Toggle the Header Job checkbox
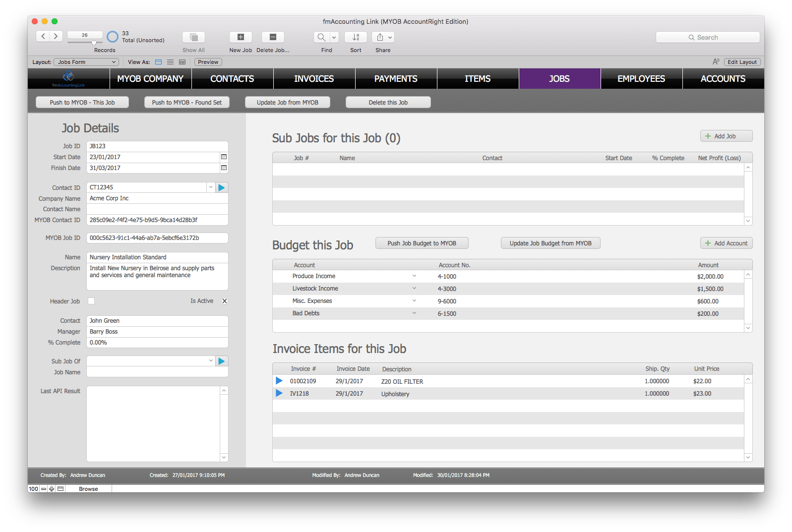Screen dimensions: 792x532 91,301
